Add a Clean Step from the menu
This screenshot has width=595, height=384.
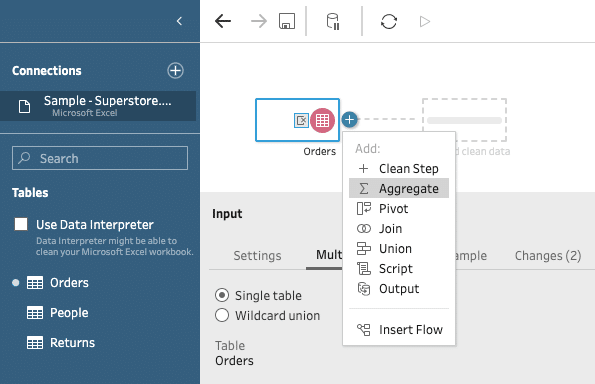399,168
